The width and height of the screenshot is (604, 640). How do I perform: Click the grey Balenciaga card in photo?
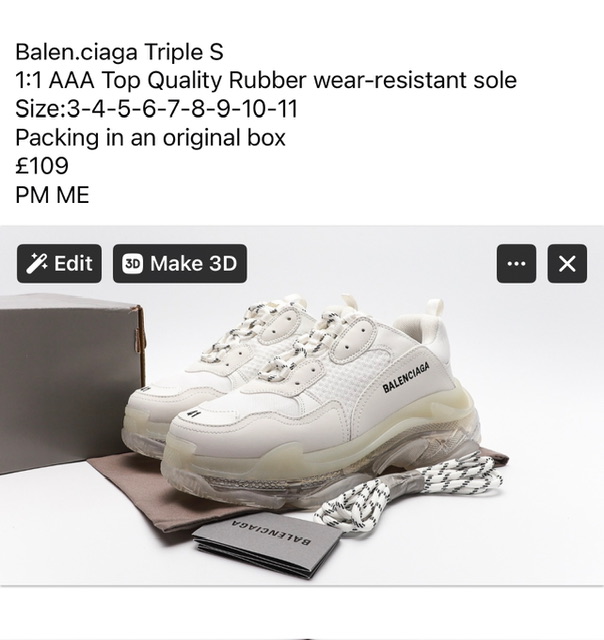click(x=266, y=544)
